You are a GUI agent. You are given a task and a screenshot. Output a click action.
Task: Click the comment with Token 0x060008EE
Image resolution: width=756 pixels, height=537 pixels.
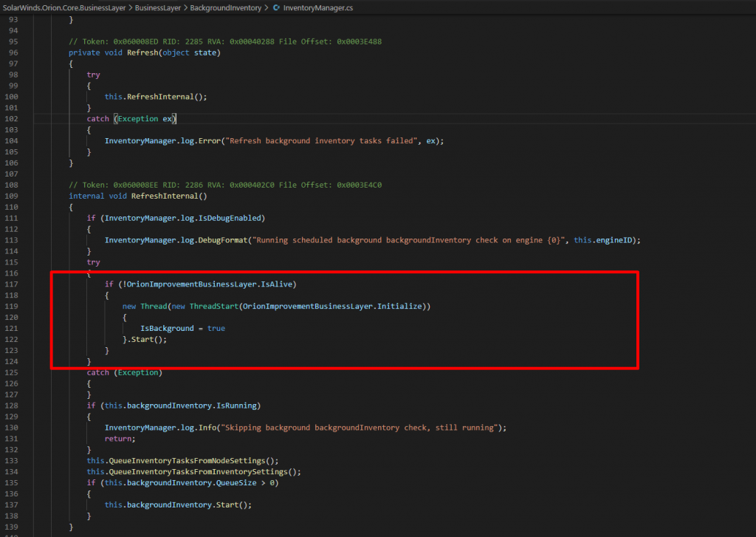(x=225, y=185)
